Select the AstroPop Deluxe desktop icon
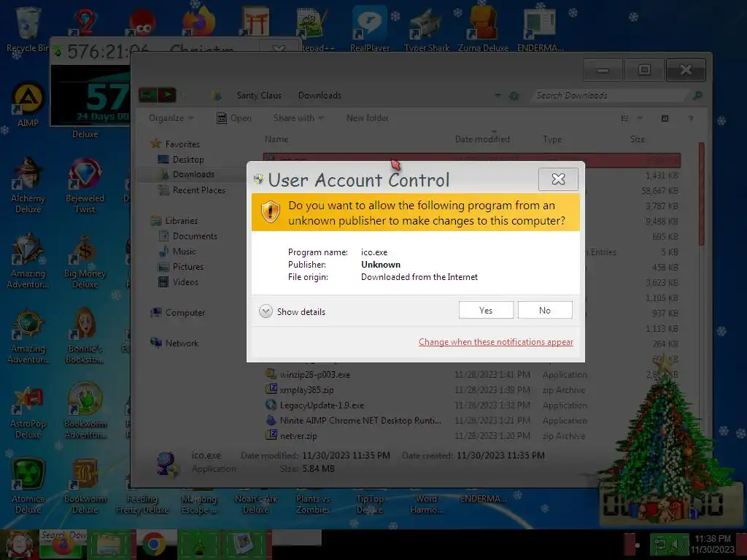The width and height of the screenshot is (747, 560). [x=28, y=413]
